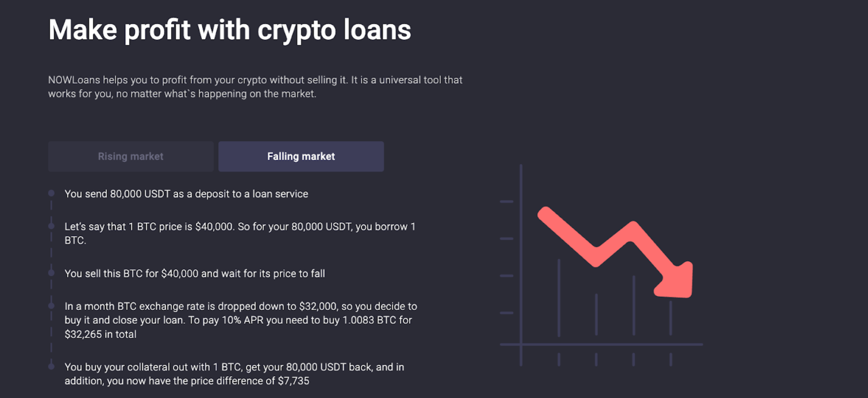
Task: Switch to the Rising market tab
Action: point(130,156)
